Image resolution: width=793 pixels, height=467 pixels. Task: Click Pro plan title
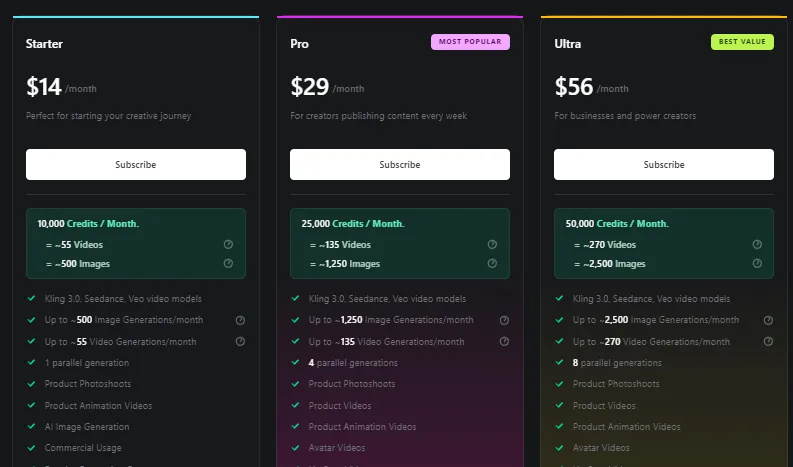click(x=299, y=44)
